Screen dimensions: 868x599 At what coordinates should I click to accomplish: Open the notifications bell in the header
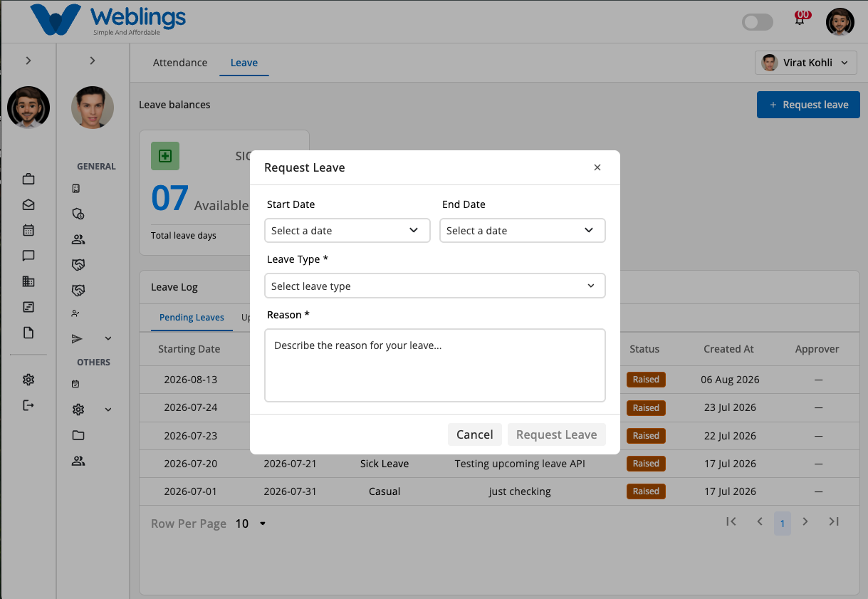click(800, 20)
